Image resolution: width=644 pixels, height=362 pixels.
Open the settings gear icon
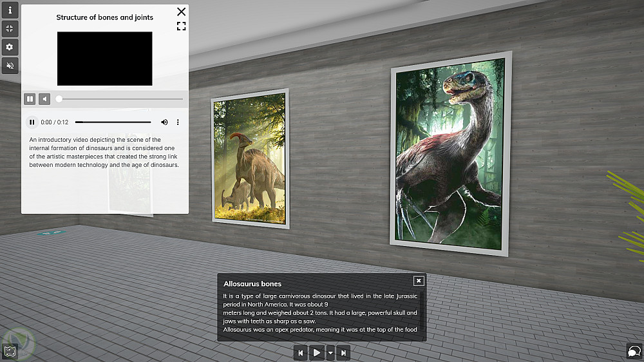[x=10, y=47]
